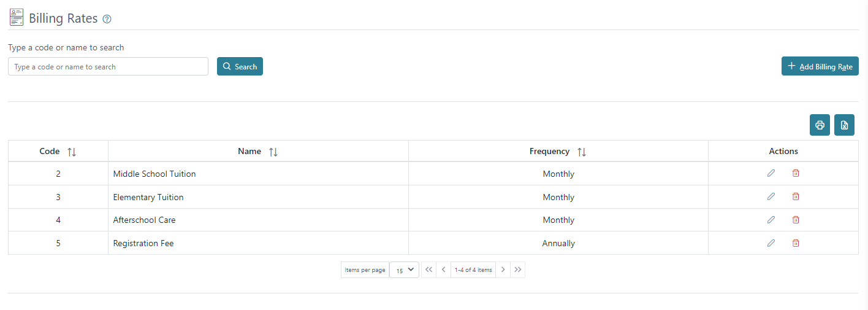Sort the table by Code column
This screenshot has height=310, width=868.
pyautogui.click(x=72, y=152)
